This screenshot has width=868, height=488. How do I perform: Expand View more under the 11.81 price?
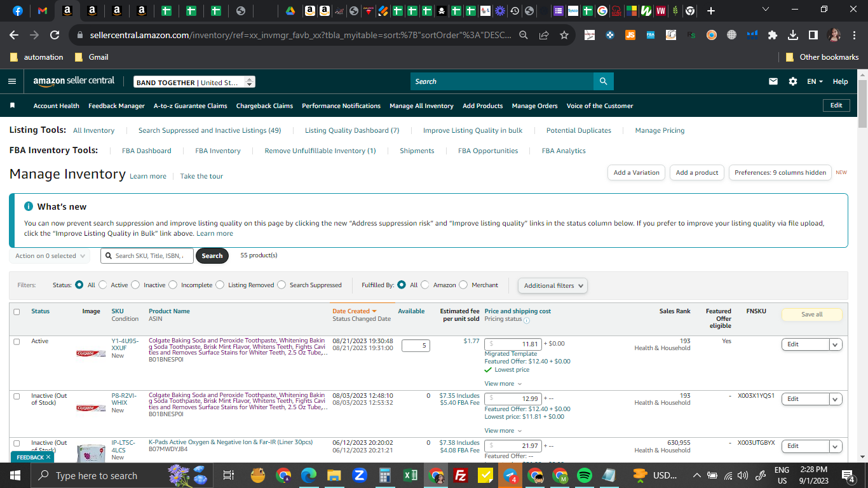point(503,384)
